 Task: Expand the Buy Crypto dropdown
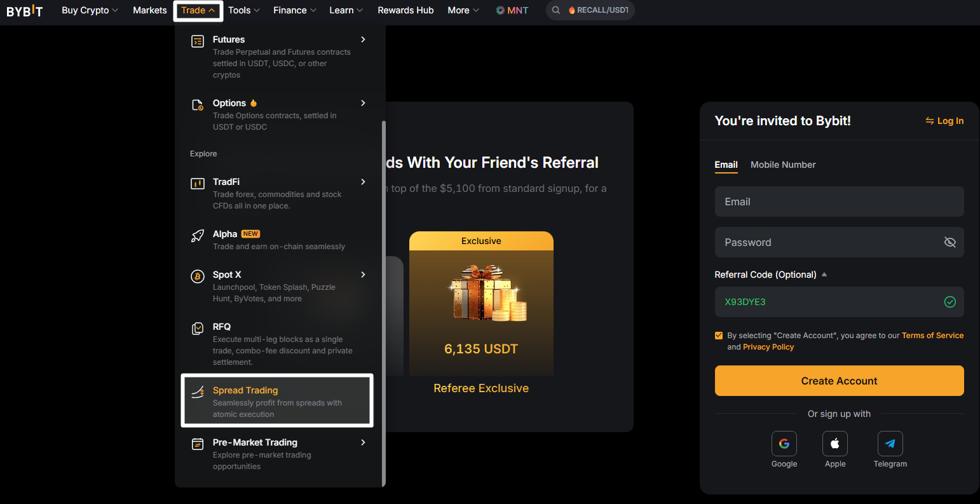coord(90,10)
